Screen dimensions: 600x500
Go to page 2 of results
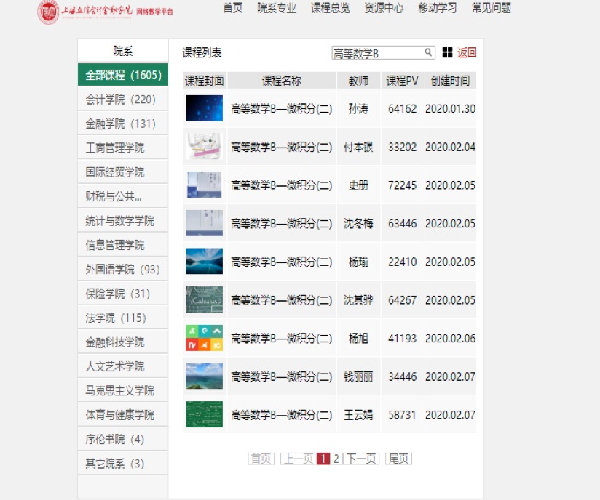point(337,459)
